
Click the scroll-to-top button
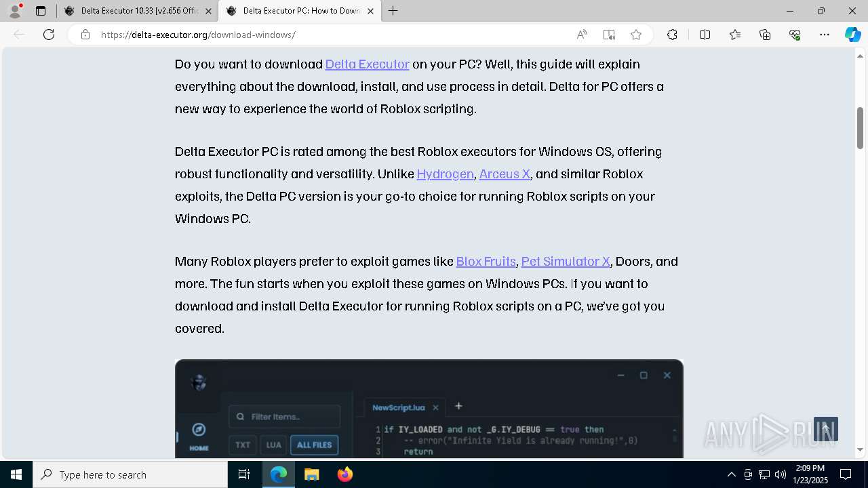(x=826, y=429)
